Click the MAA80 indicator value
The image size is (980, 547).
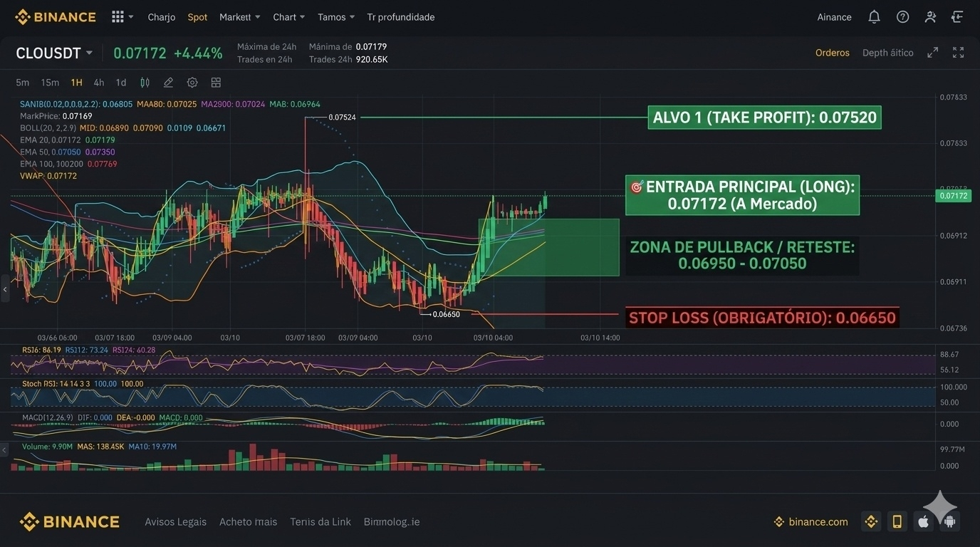(167, 104)
